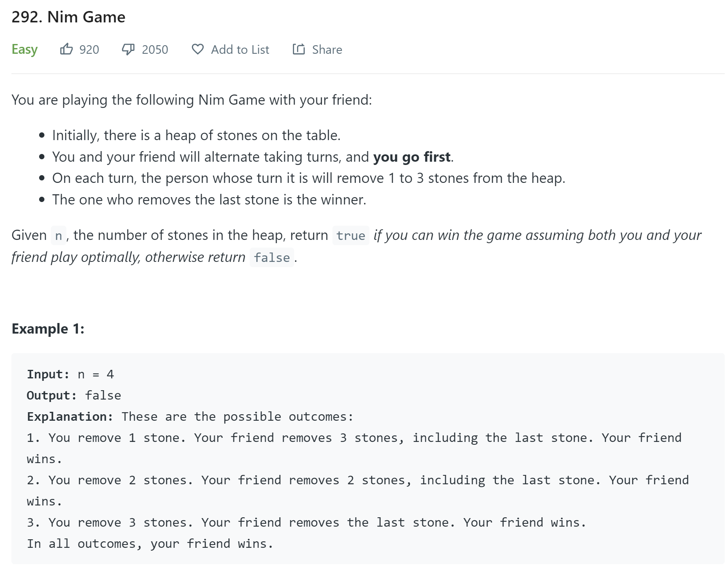Click the Input: n = 4 line
The height and width of the screenshot is (569, 728).
click(70, 374)
